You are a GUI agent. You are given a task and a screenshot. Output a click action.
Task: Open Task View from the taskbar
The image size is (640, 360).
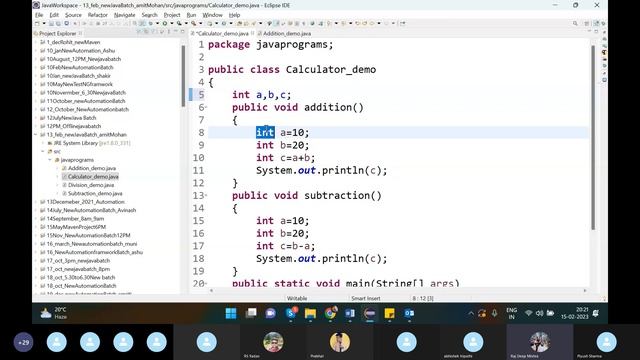[x=251, y=313]
